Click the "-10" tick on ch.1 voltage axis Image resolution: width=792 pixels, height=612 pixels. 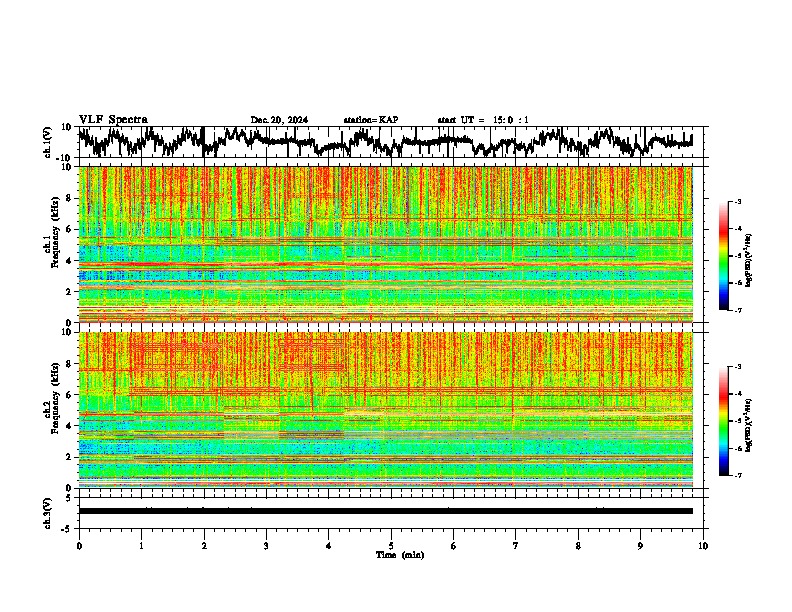coord(65,158)
